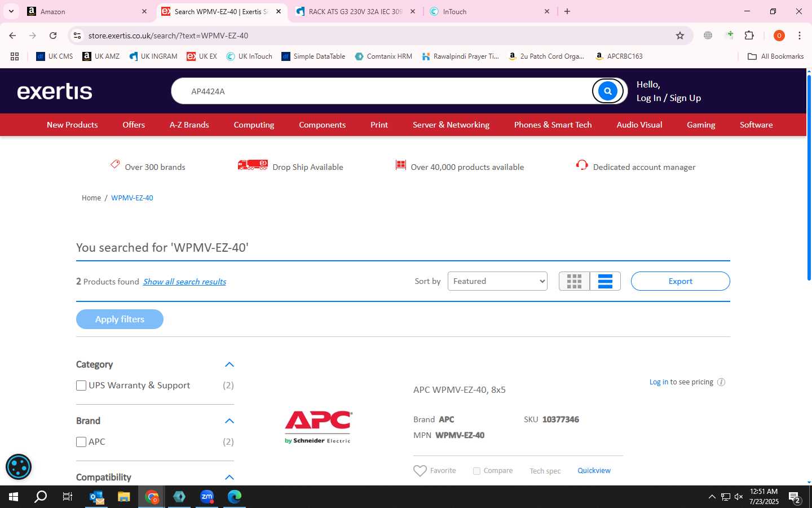Close the Amazon tab
Image resolution: width=812 pixels, height=508 pixels.
144,11
